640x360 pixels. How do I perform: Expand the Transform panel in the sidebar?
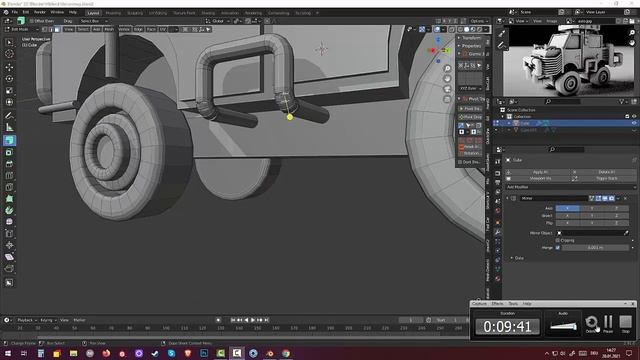[470, 38]
